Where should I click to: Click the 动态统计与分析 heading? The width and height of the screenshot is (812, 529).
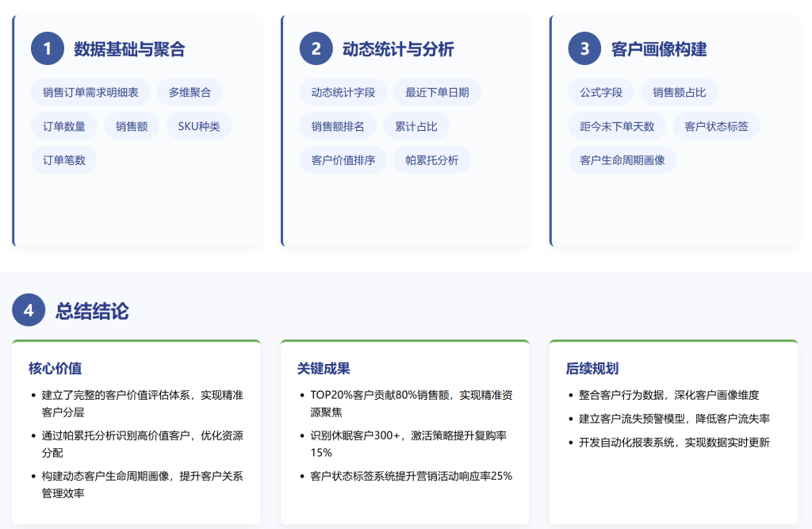(398, 49)
